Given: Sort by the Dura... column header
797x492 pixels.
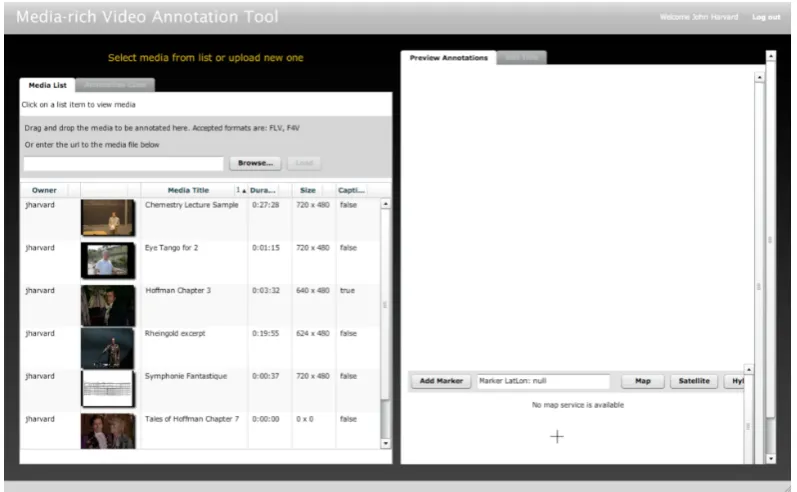Looking at the screenshot, I should click(x=263, y=190).
